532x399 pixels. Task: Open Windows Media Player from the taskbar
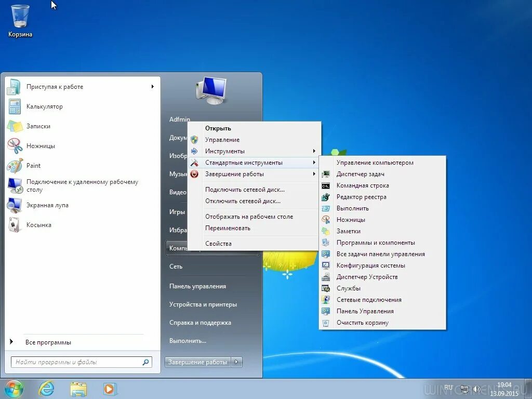coord(110,389)
